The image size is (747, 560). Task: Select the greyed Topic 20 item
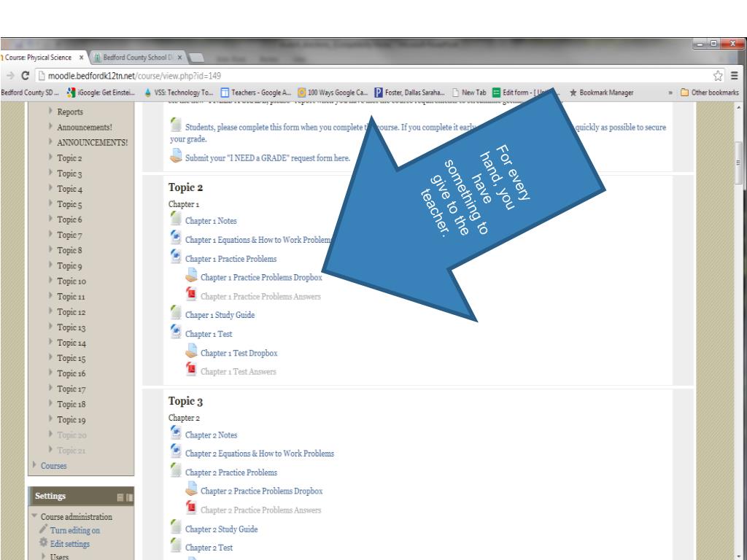71,435
